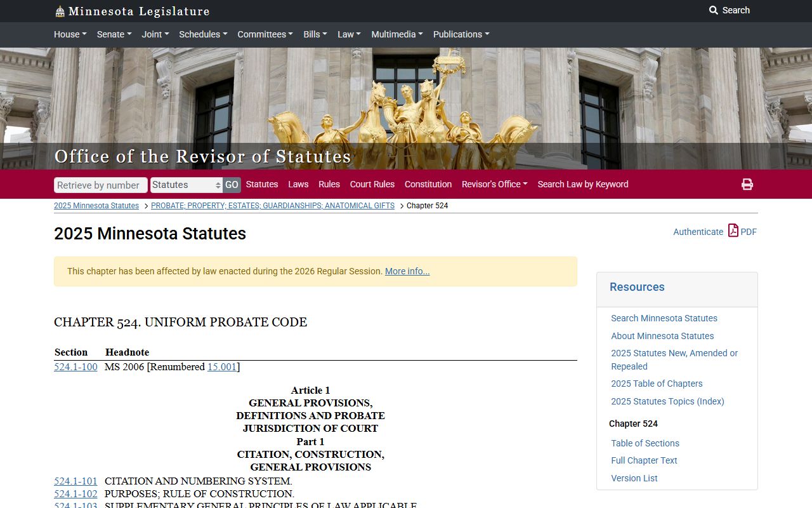
Task: Open section 524.1-100 link
Action: [x=75, y=366]
